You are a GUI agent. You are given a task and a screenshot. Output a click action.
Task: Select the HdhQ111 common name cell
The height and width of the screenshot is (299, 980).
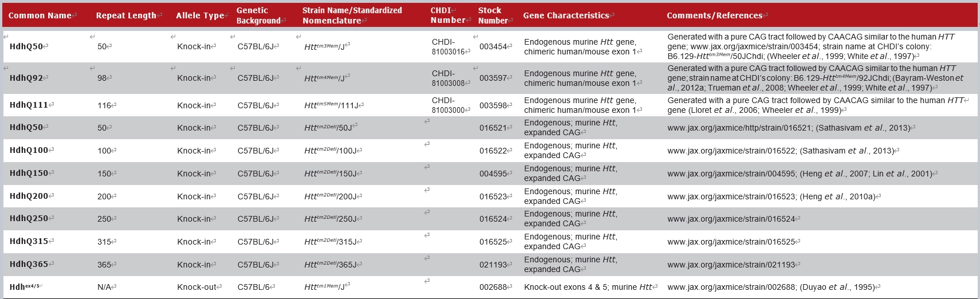click(x=29, y=105)
